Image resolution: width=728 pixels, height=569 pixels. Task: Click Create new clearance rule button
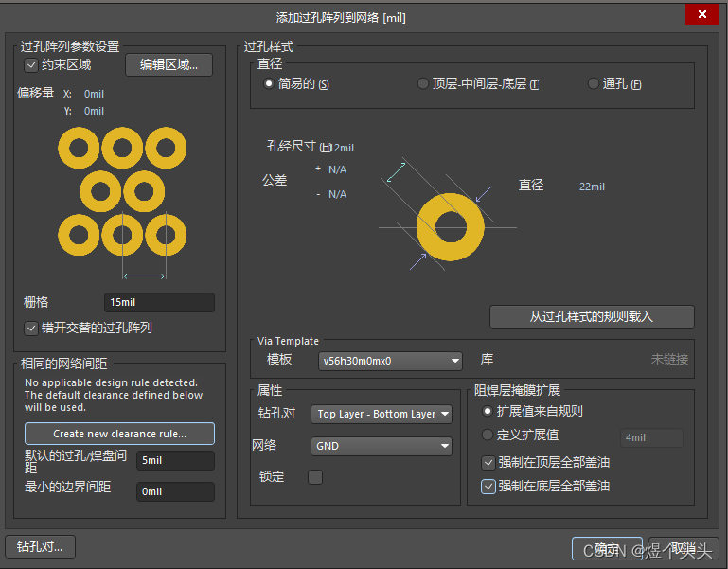[x=120, y=434]
